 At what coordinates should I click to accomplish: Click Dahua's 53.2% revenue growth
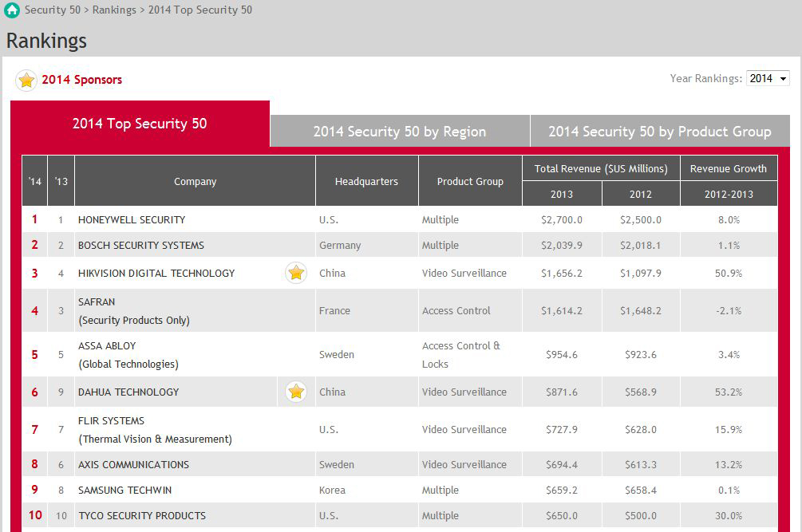[729, 392]
